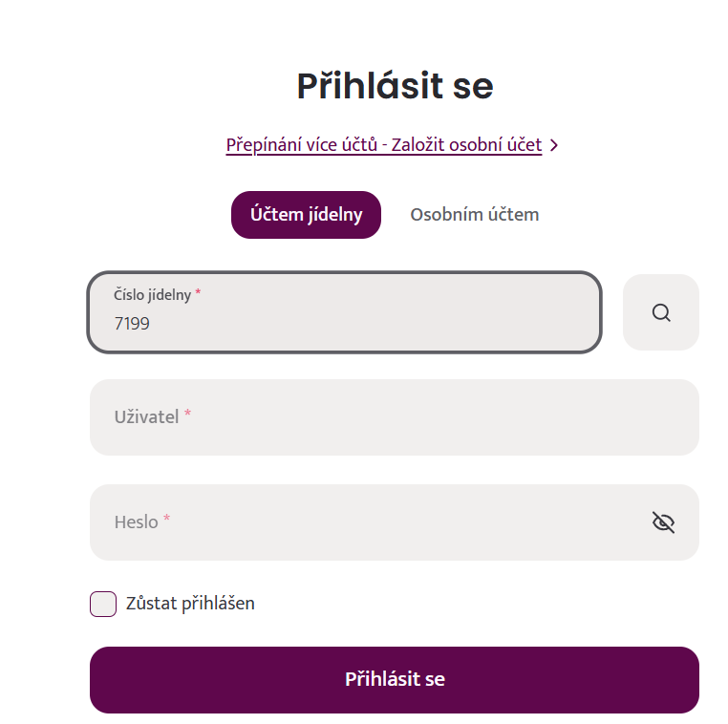
Task: Click the Heslo placeholder text
Action: tap(136, 522)
